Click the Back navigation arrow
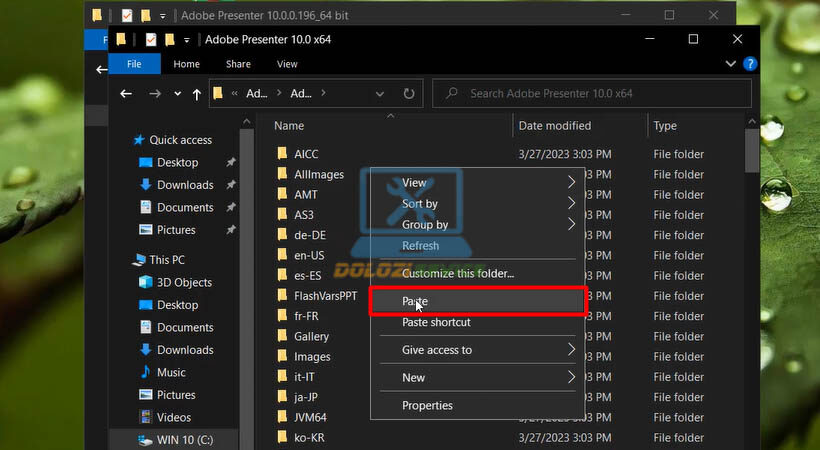The height and width of the screenshot is (450, 820). (x=126, y=94)
